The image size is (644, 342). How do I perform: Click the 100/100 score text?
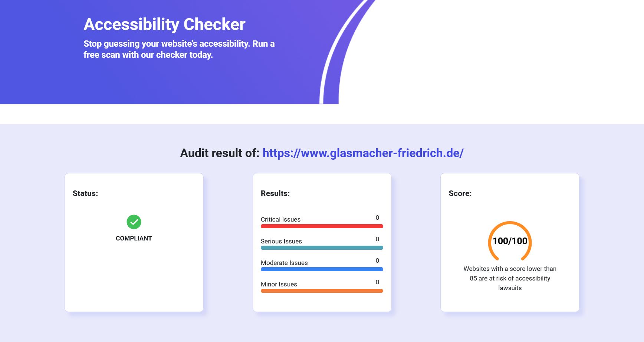(510, 241)
